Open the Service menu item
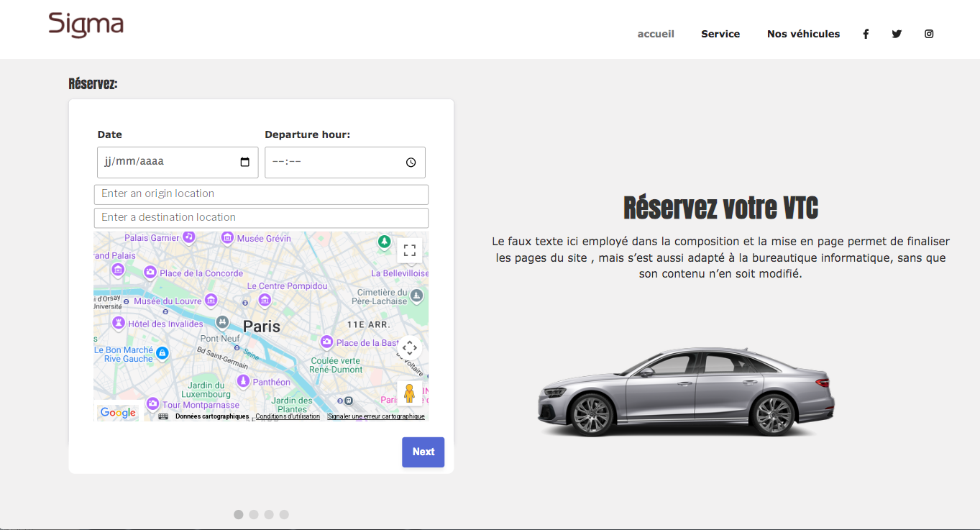The image size is (980, 530). point(720,34)
